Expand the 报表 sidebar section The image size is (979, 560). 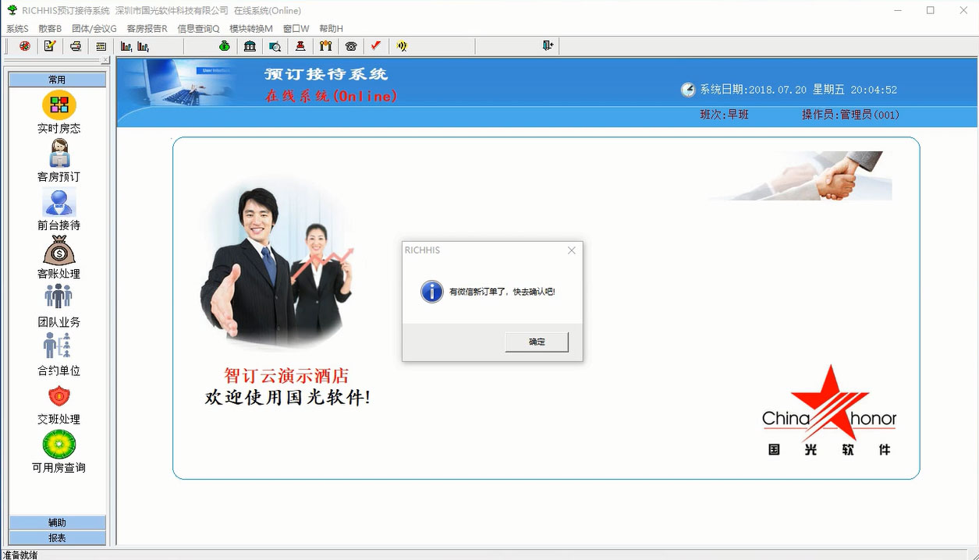click(57, 537)
